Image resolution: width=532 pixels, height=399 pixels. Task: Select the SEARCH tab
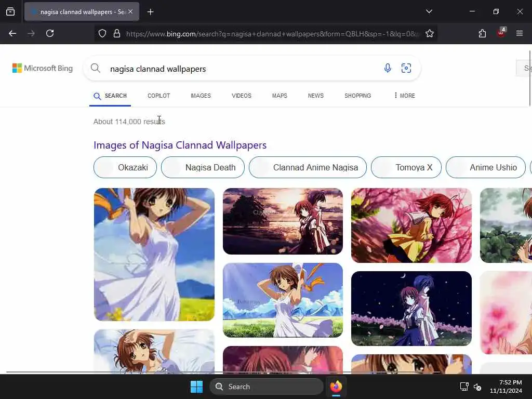tap(110, 96)
